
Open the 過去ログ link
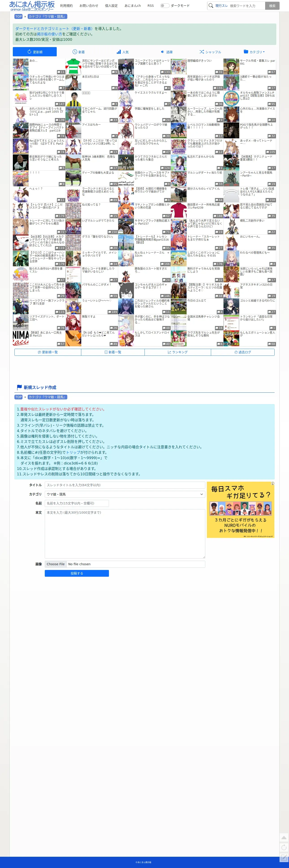tap(242, 352)
